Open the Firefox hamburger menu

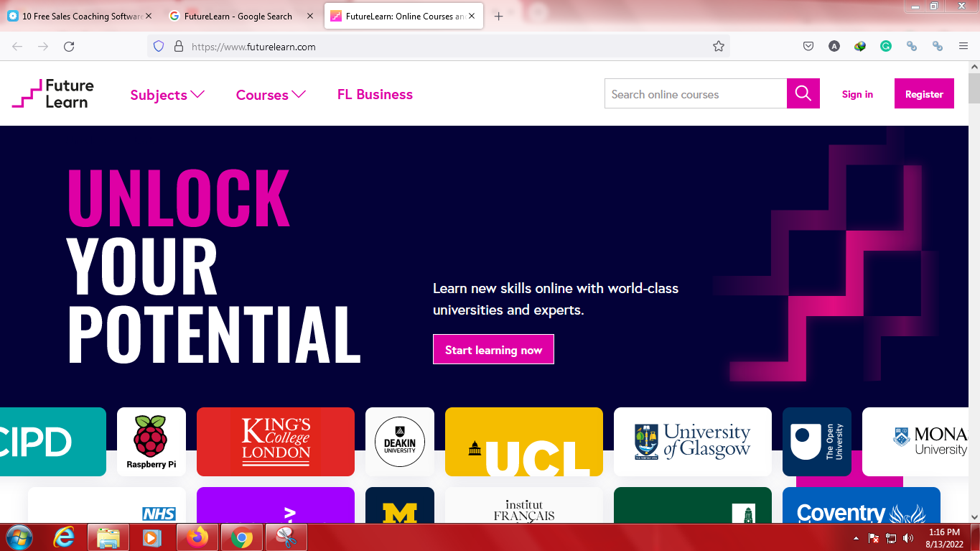(x=963, y=46)
